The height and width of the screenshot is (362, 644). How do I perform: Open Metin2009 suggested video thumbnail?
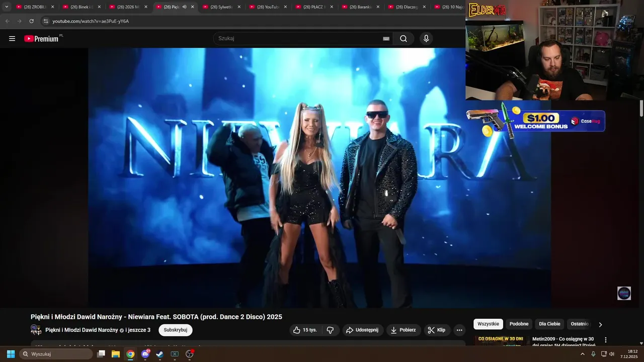click(x=501, y=341)
